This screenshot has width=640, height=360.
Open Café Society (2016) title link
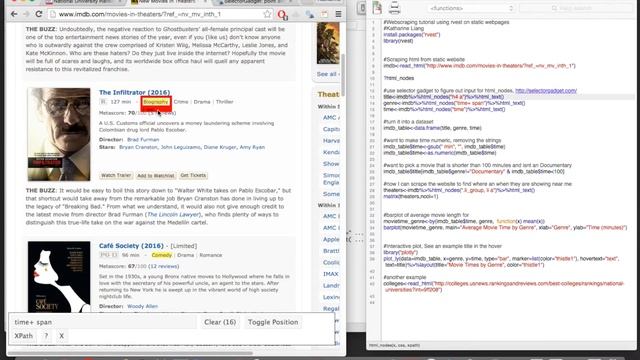tap(131, 246)
